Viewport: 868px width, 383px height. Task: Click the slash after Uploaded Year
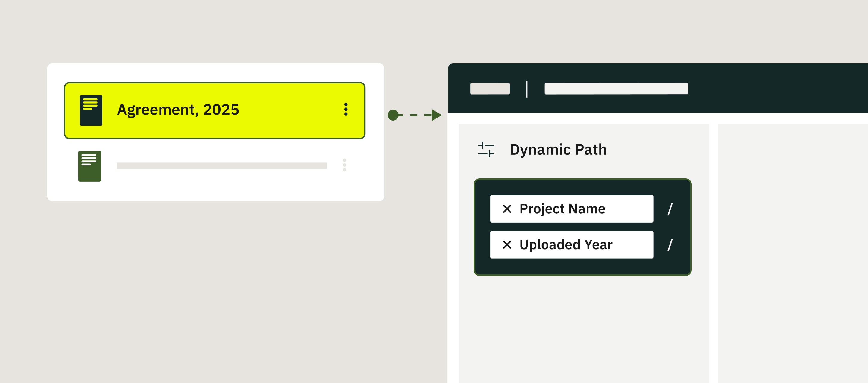click(670, 245)
